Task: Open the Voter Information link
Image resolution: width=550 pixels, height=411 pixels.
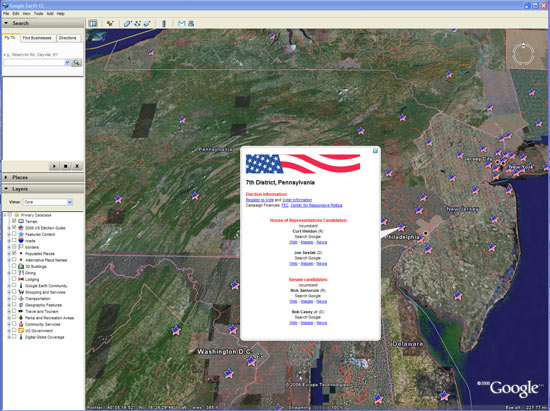Action: 297,200
